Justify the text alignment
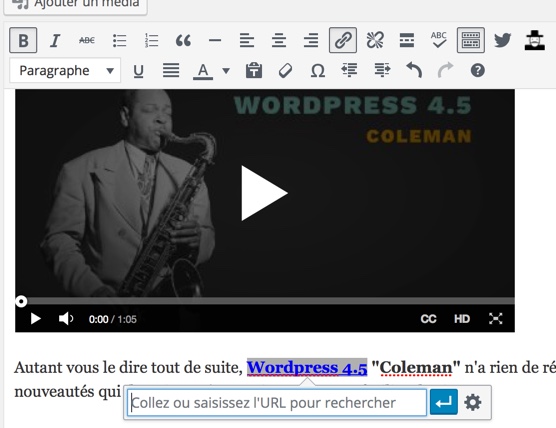 pyautogui.click(x=171, y=71)
